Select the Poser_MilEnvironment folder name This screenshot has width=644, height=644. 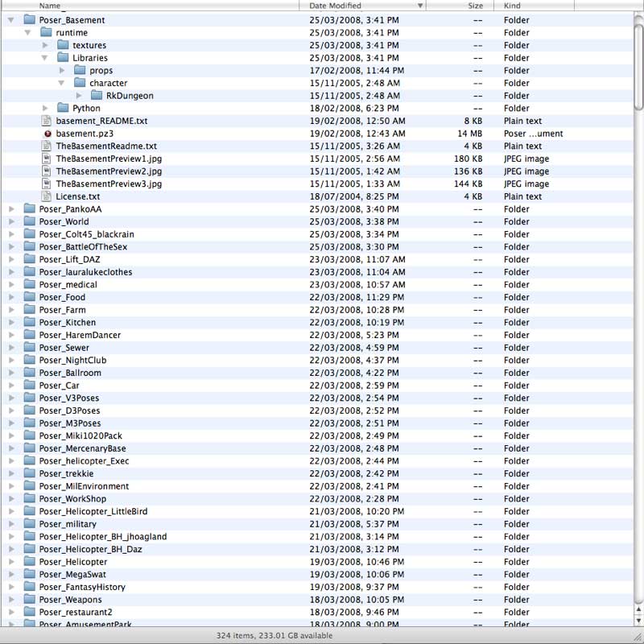click(x=84, y=486)
